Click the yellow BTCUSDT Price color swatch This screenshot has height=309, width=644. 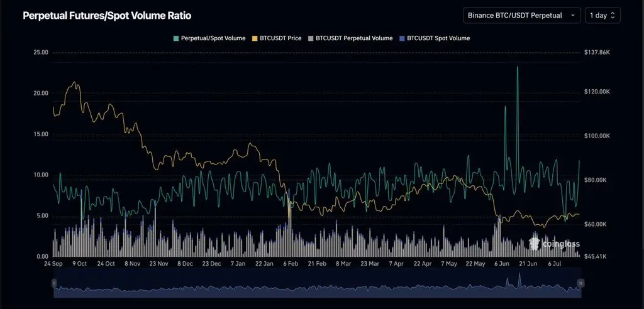pos(255,38)
